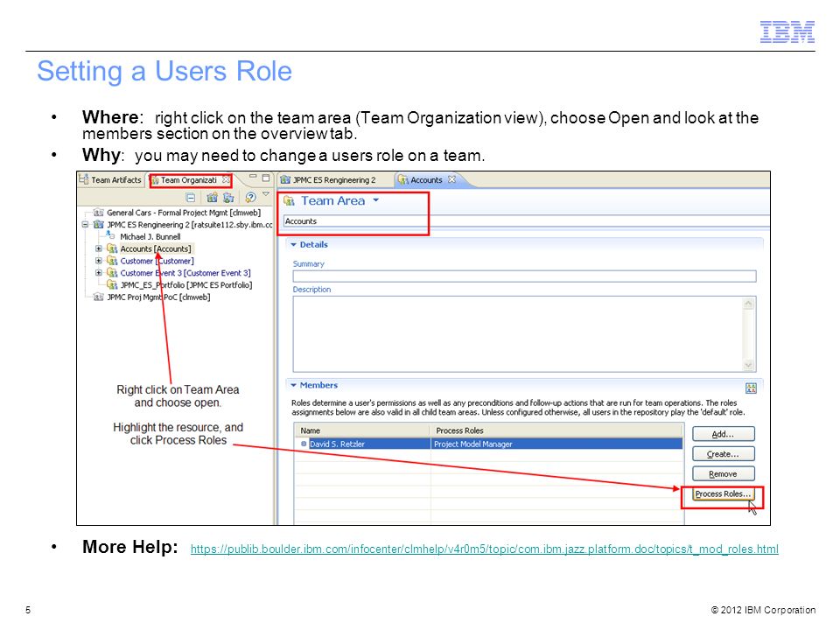Select Michael J. Bunnell in the tree

tap(150, 236)
